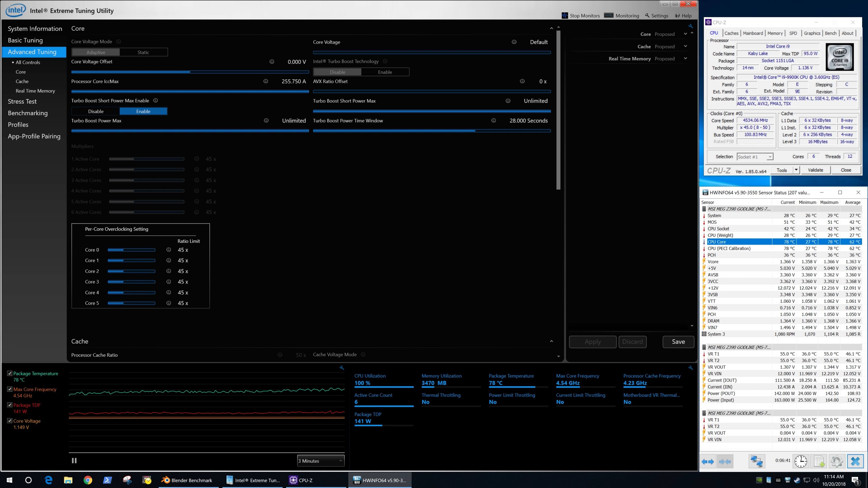Open the 3 Minutes time range dropdown
This screenshot has height=488, width=868.
point(321,461)
